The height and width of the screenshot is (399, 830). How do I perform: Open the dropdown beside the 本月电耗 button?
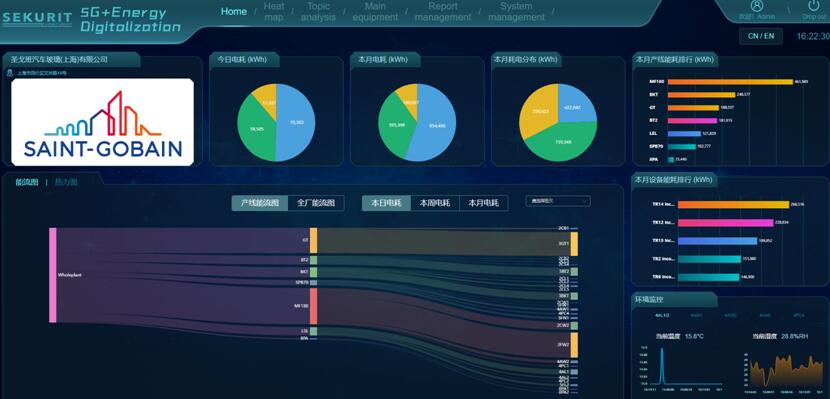[558, 201]
